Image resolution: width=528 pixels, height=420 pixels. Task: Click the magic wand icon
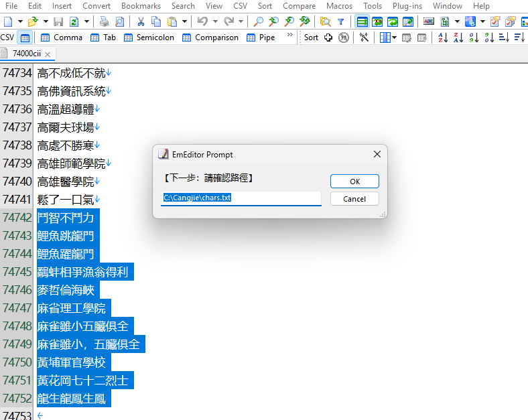click(x=364, y=38)
